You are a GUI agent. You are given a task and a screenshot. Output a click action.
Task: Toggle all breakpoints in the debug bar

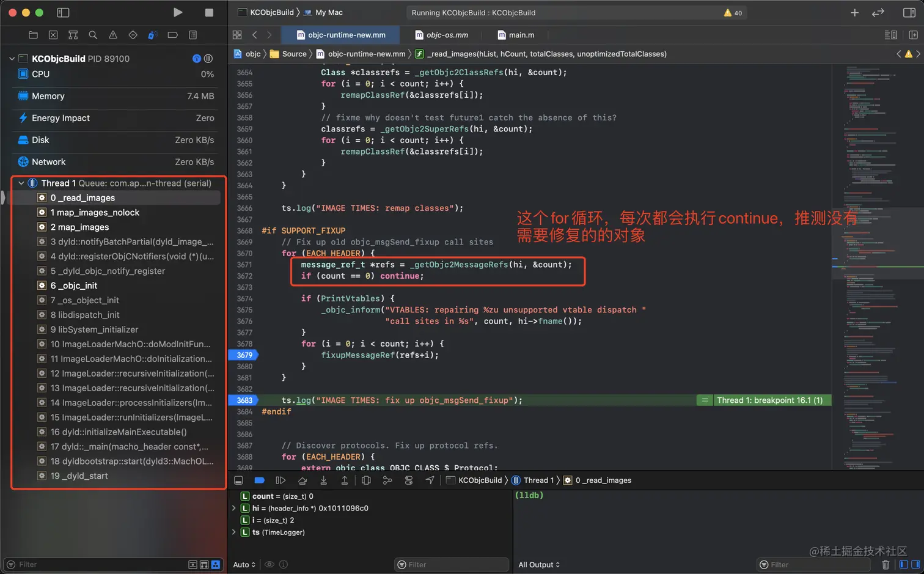click(x=259, y=480)
